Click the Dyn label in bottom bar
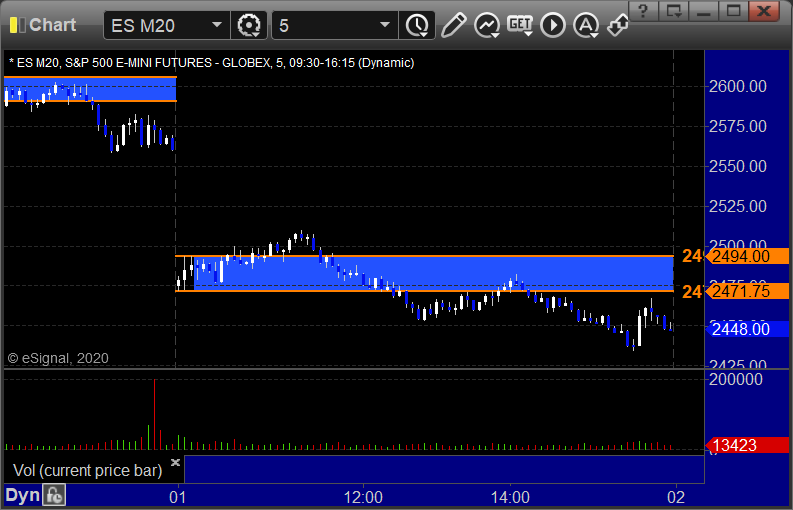793x510 pixels. [22, 495]
